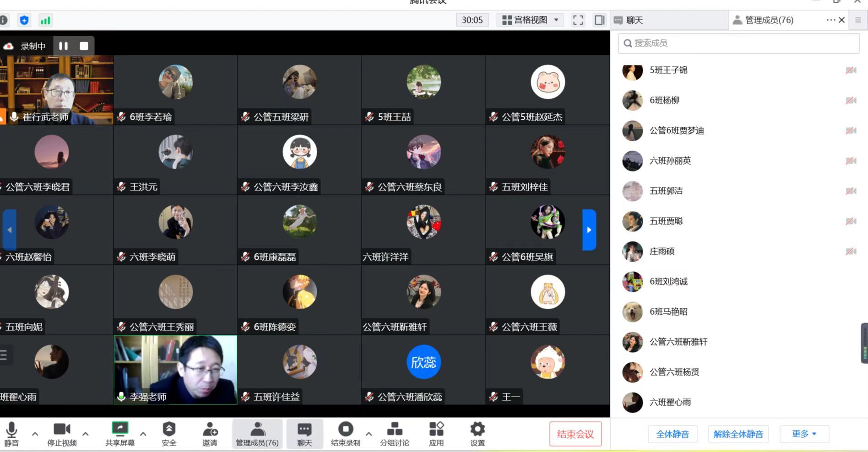Open the Apps (应用) icon
This screenshot has width=868, height=452.
click(x=436, y=434)
